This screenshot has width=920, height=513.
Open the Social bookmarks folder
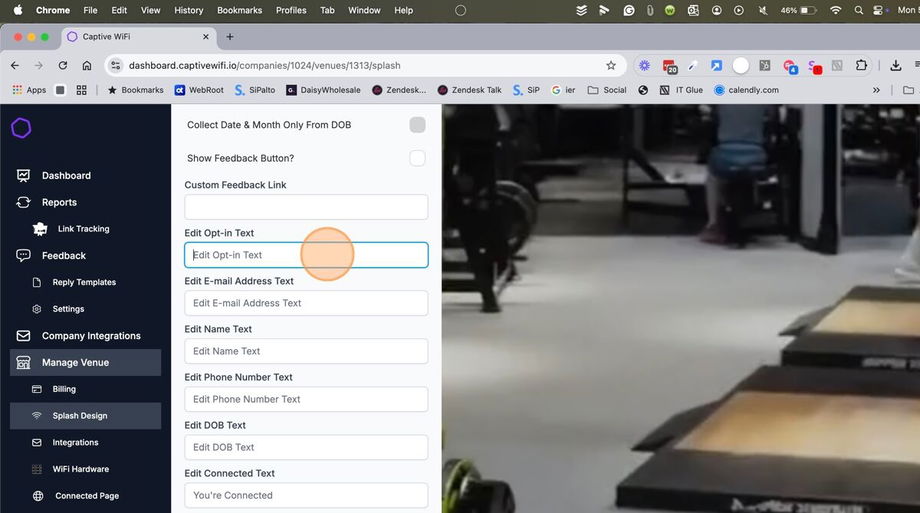point(607,90)
